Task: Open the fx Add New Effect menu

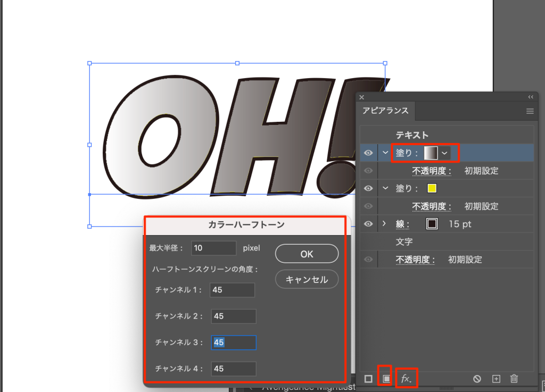Action: tap(406, 379)
